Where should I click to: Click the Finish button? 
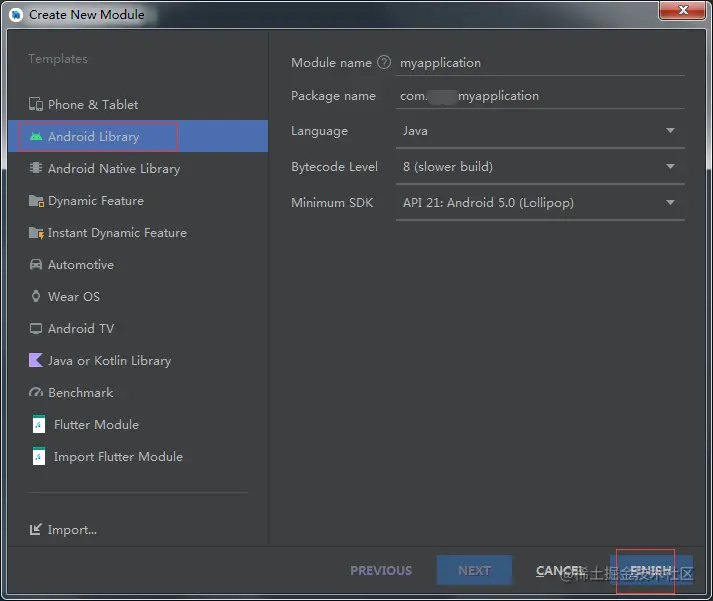[651, 570]
